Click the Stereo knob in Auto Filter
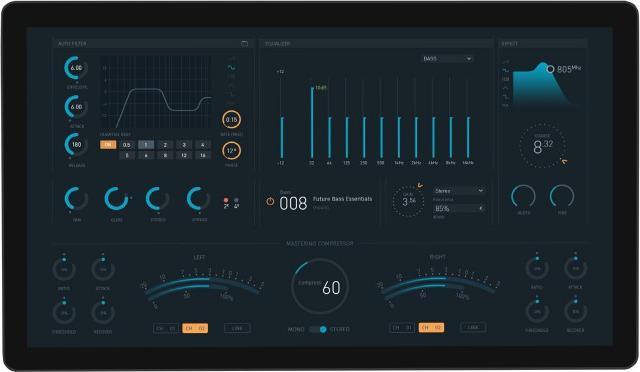This screenshot has width=640, height=372. tap(158, 199)
